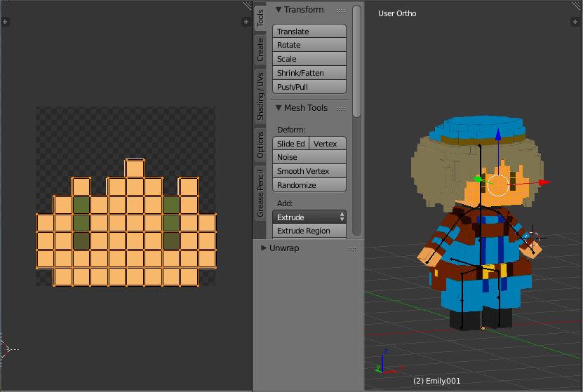Viewport: 583px width, 392px height.
Task: Click the green Y axis manipulator arrow
Action: pos(478,180)
